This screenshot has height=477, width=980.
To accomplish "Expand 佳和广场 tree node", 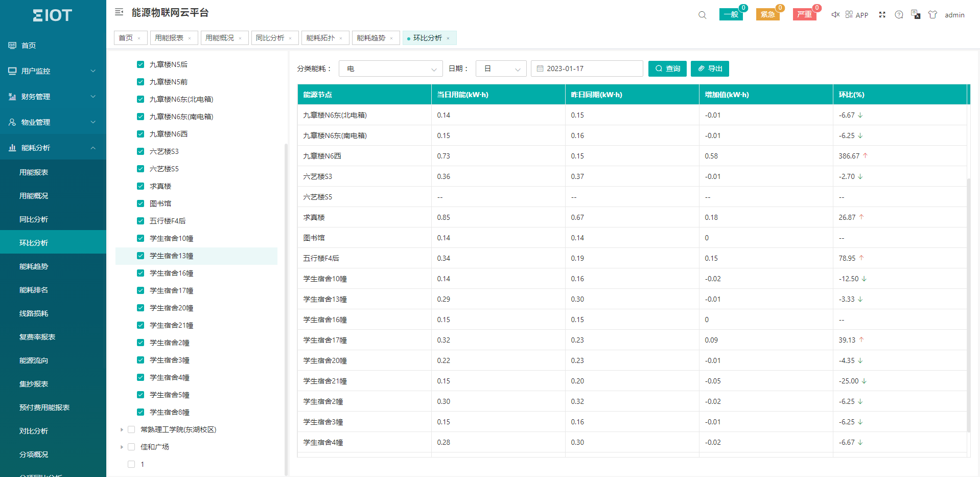I will point(122,447).
